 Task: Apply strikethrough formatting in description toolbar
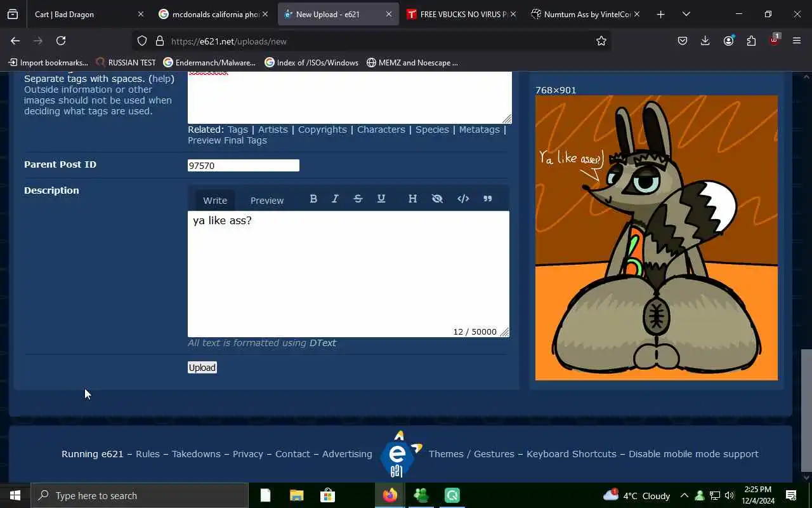click(358, 199)
